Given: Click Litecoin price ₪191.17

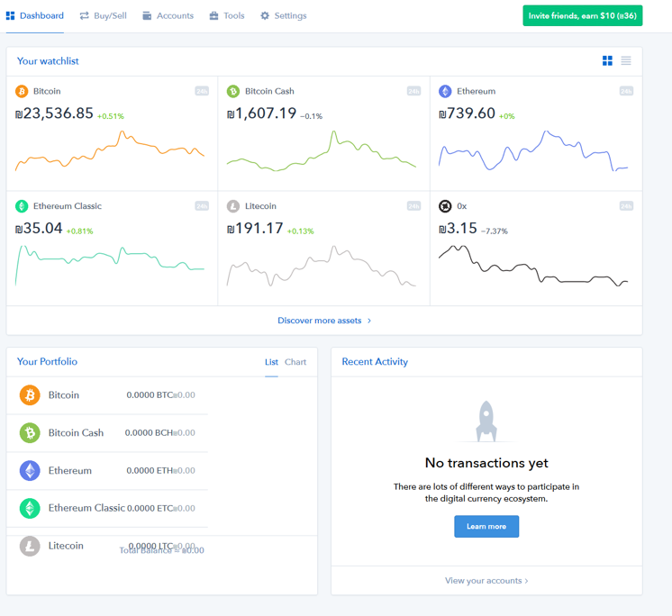Looking at the screenshot, I should [255, 229].
